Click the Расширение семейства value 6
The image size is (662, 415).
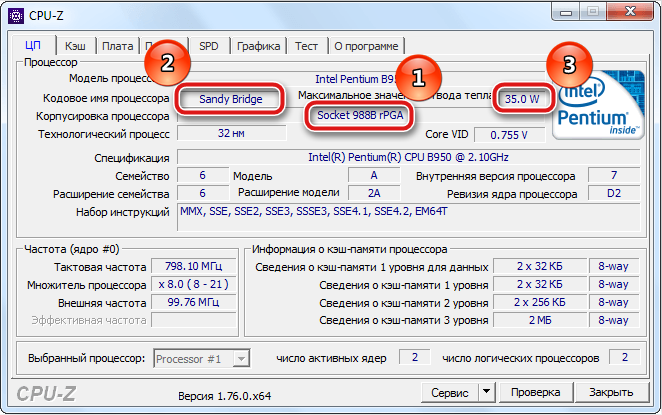coord(203,193)
